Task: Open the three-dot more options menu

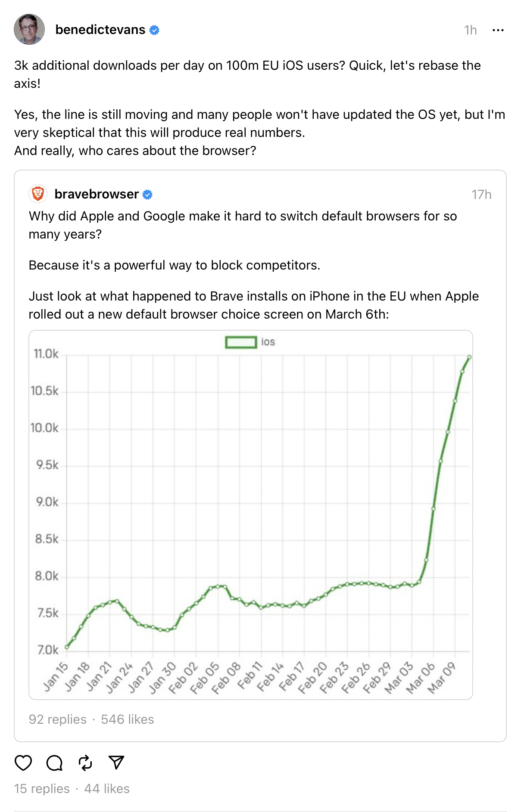Action: pos(498,30)
